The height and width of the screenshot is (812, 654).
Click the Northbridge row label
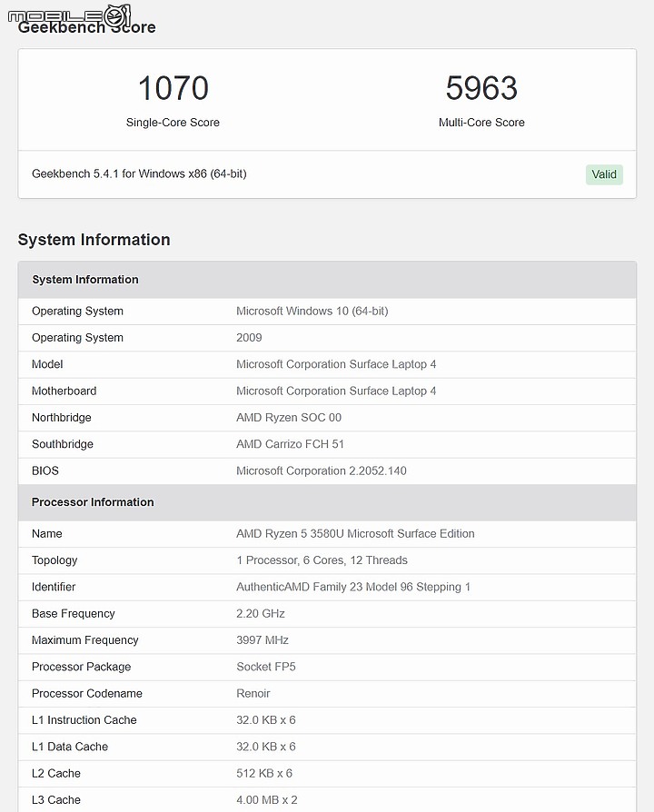pos(62,418)
